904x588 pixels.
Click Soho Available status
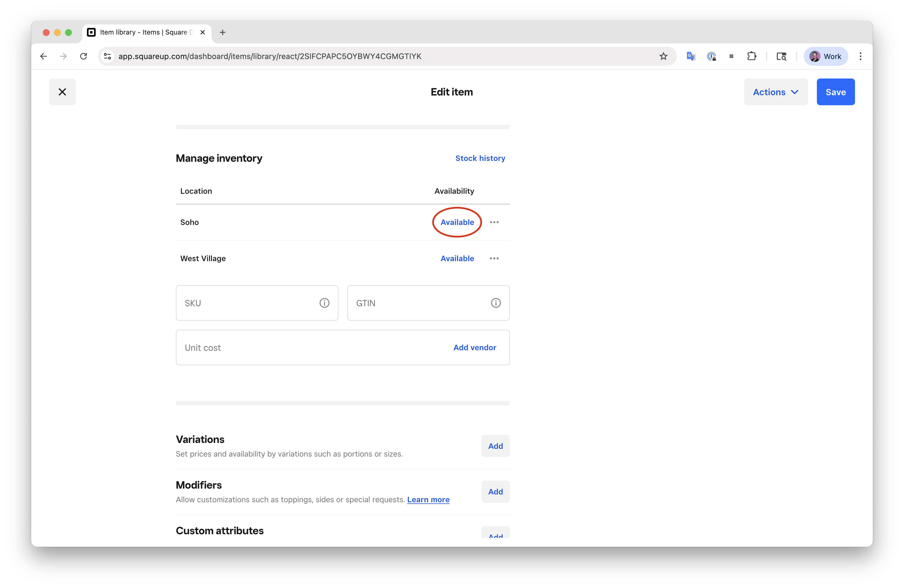[x=457, y=222]
